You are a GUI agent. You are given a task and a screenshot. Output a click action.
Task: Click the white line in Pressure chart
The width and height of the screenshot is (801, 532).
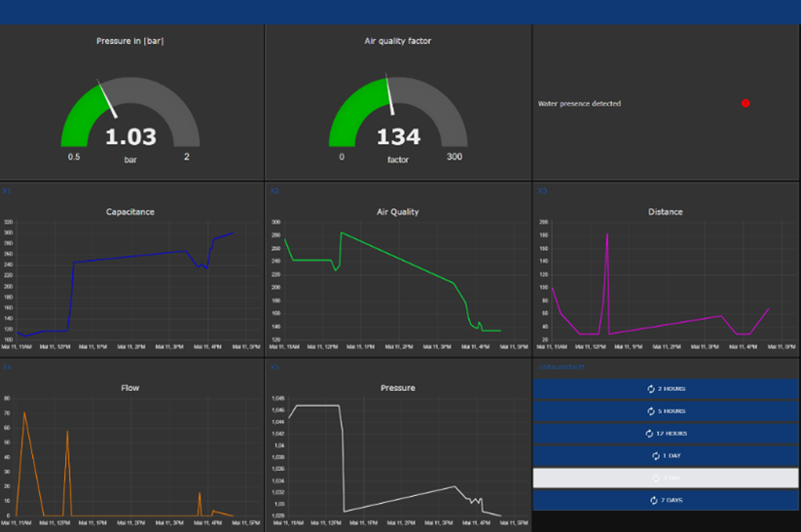311,406
